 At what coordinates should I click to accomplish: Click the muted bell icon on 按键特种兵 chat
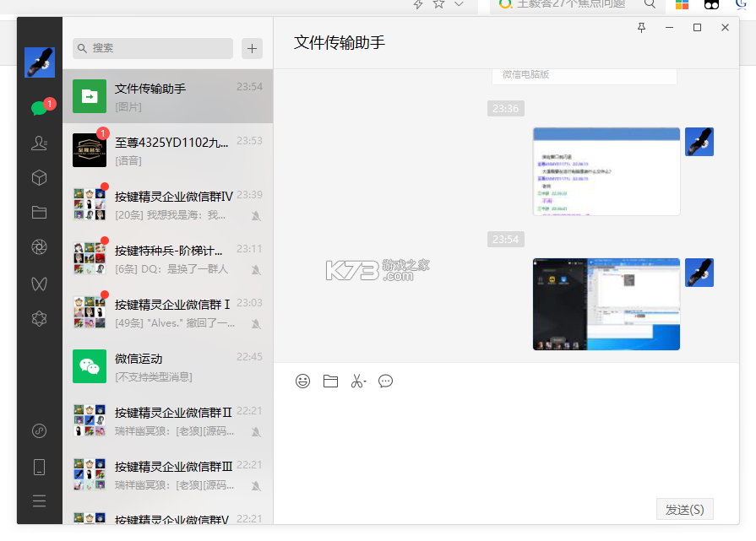click(x=256, y=270)
